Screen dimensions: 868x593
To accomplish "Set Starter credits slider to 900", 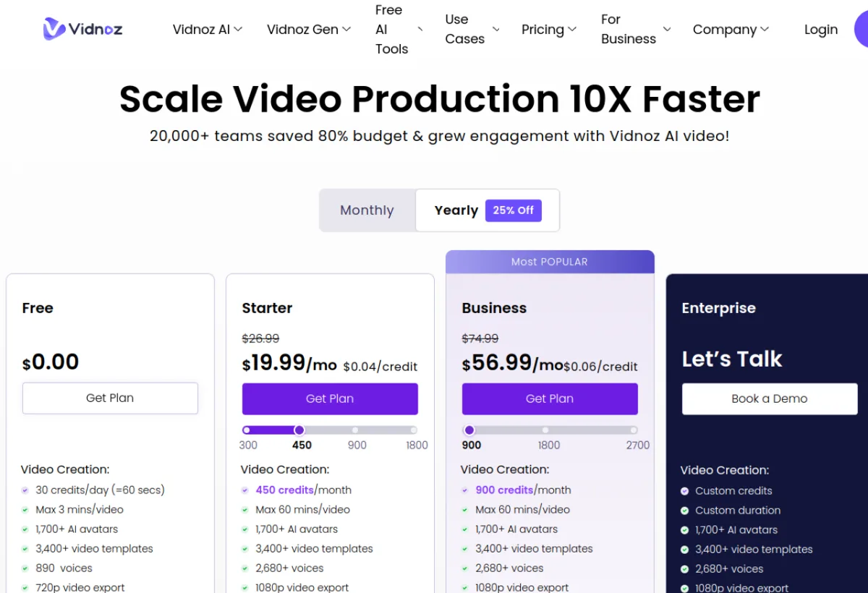I will (x=355, y=430).
